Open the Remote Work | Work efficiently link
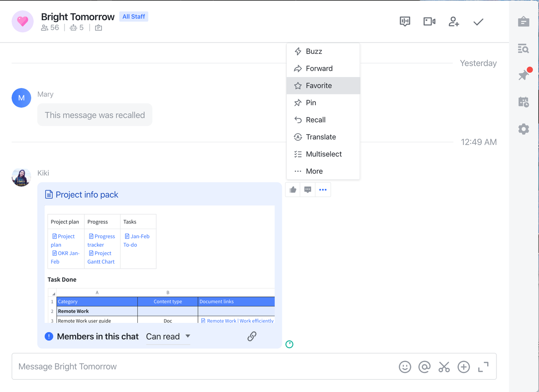The width and height of the screenshot is (539, 392). (237, 320)
